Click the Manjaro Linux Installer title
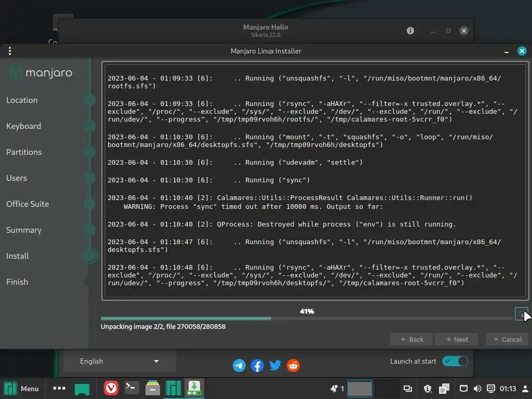Viewport: 532px width, 399px height. tap(266, 51)
